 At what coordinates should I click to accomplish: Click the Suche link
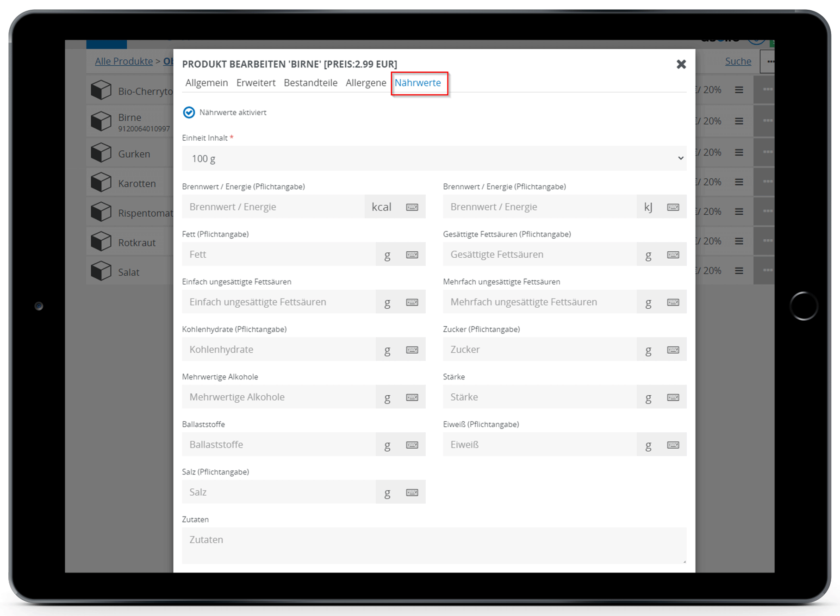[738, 61]
